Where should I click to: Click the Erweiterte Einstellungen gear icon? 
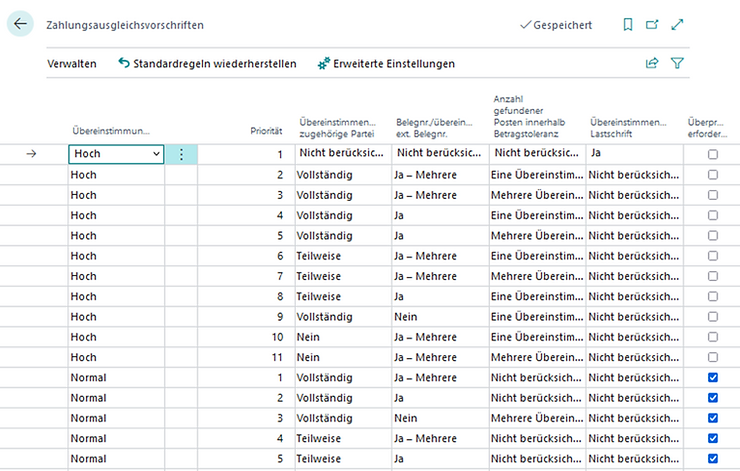tap(323, 63)
